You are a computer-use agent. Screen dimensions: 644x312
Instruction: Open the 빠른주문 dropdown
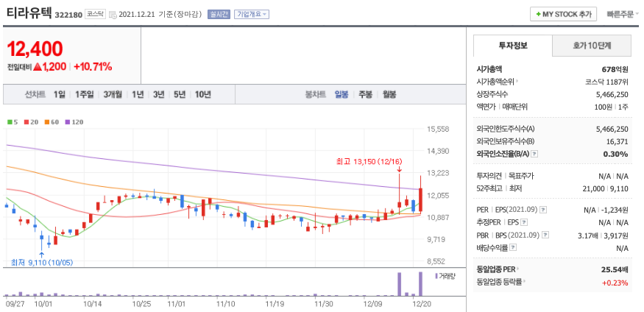(x=623, y=15)
